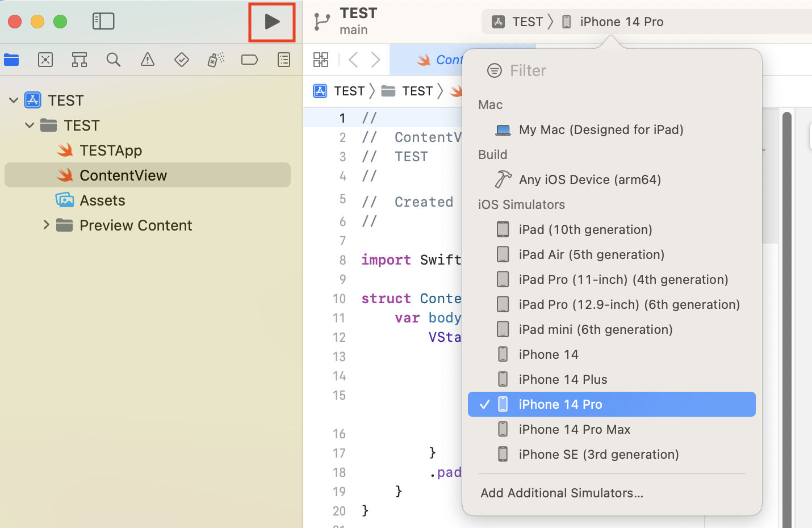Click the struct keyword on line 10
Viewport: 812px width, 528px height.
(x=386, y=299)
